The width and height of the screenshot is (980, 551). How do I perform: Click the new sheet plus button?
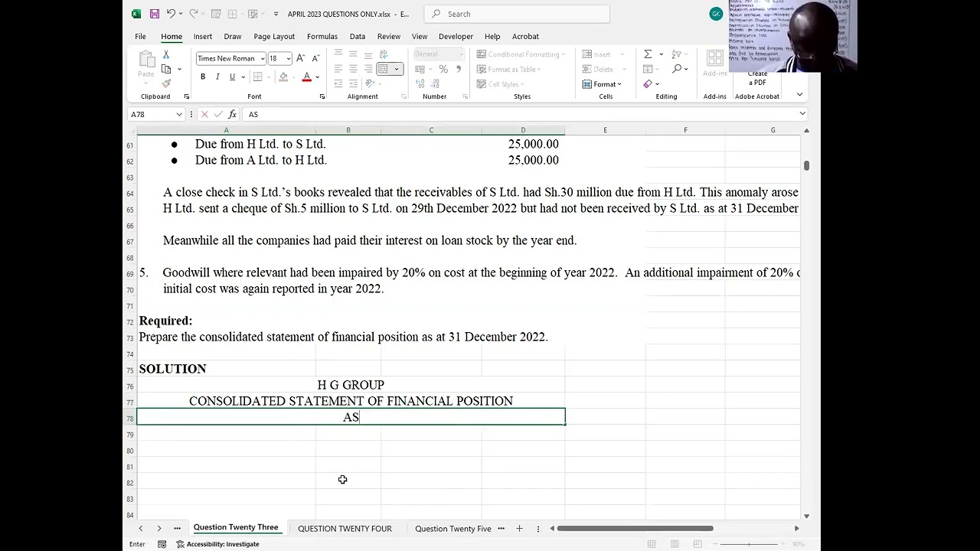(519, 529)
